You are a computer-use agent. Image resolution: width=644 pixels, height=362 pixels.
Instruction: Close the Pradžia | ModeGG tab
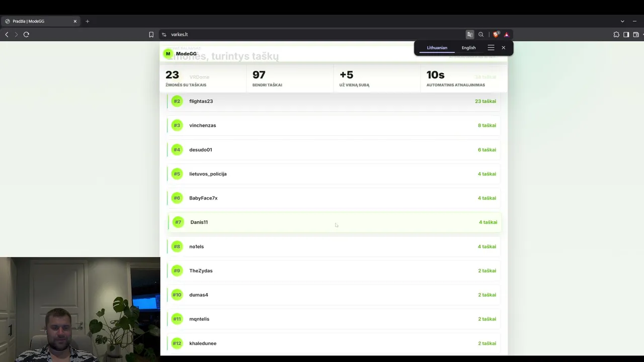75,21
